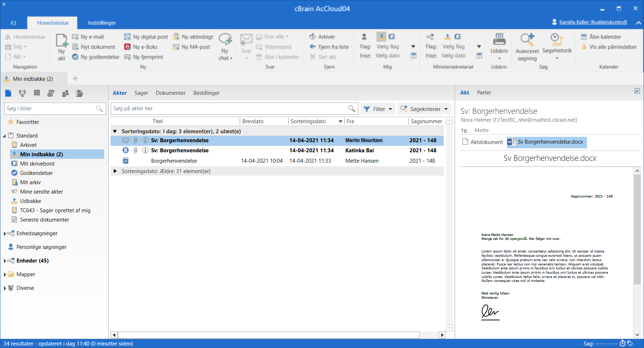
Task: Open Ny digital post
Action: (146, 37)
